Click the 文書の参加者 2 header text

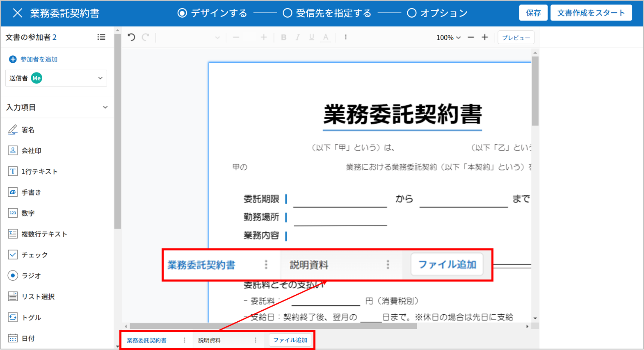coord(31,37)
